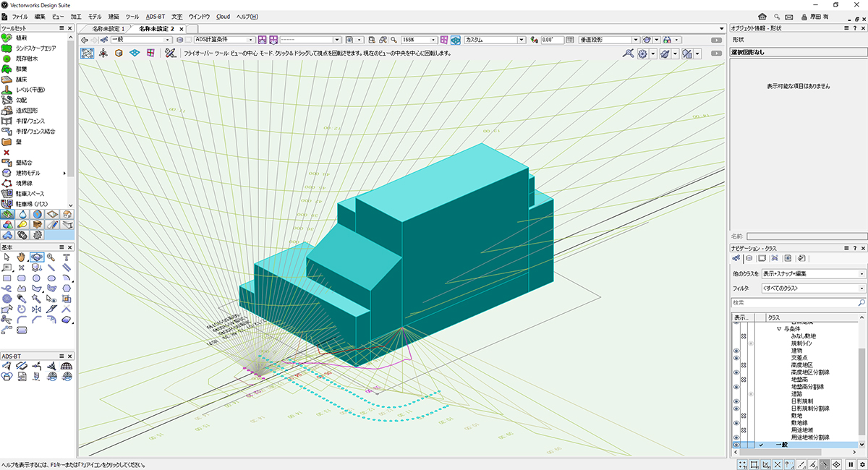Toggle gray visibility for 道路 class
Image resolution: width=868 pixels, height=470 pixels.
click(751, 394)
